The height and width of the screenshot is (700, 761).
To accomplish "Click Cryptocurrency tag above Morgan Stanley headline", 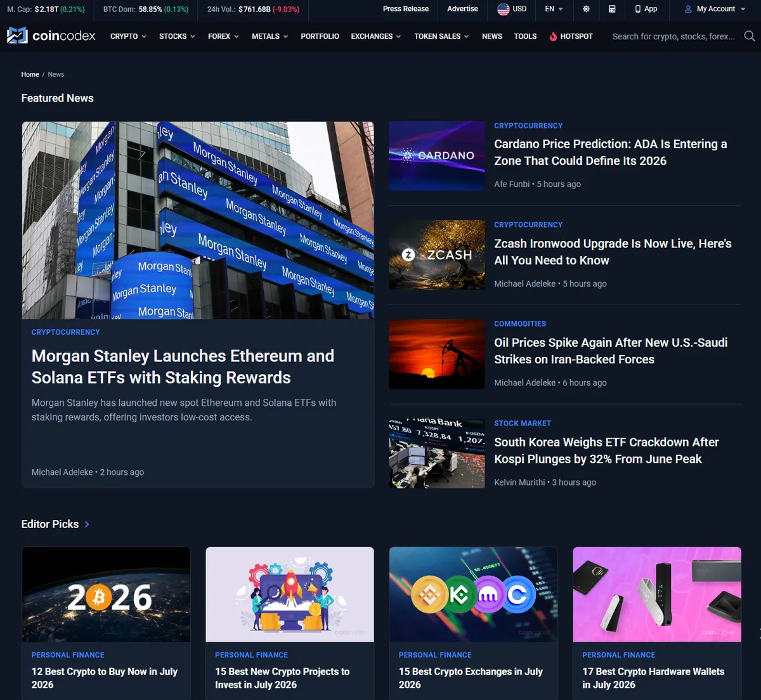I will pyautogui.click(x=66, y=332).
